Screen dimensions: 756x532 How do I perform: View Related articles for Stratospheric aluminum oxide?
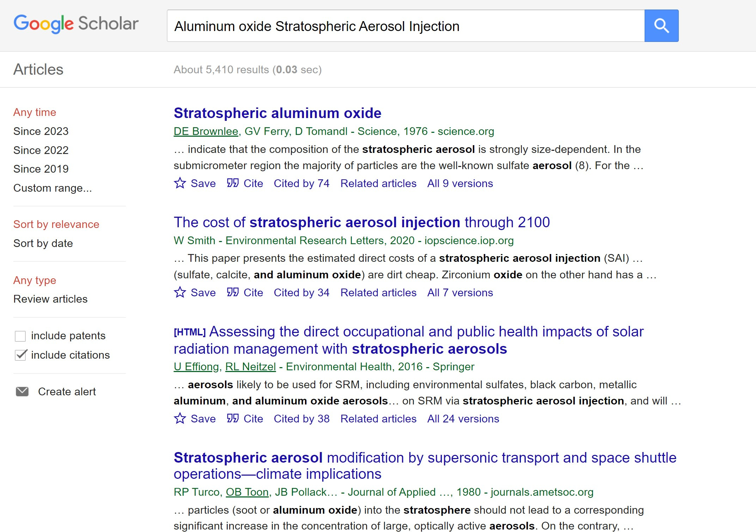point(378,183)
